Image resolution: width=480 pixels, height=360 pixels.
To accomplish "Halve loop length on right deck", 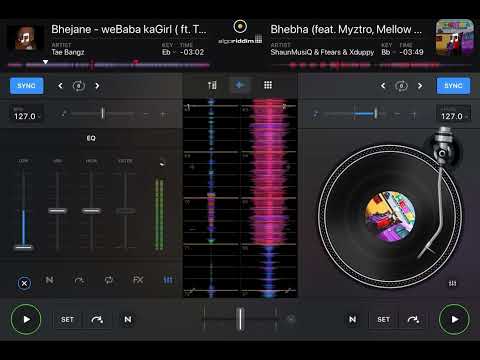I will (x=383, y=86).
